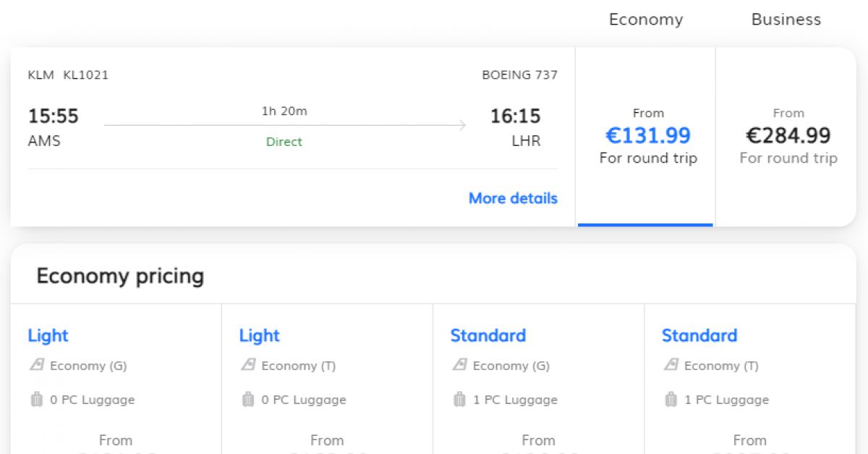
Task: Pick the Standard fare with Economy (T)
Action: click(x=699, y=335)
